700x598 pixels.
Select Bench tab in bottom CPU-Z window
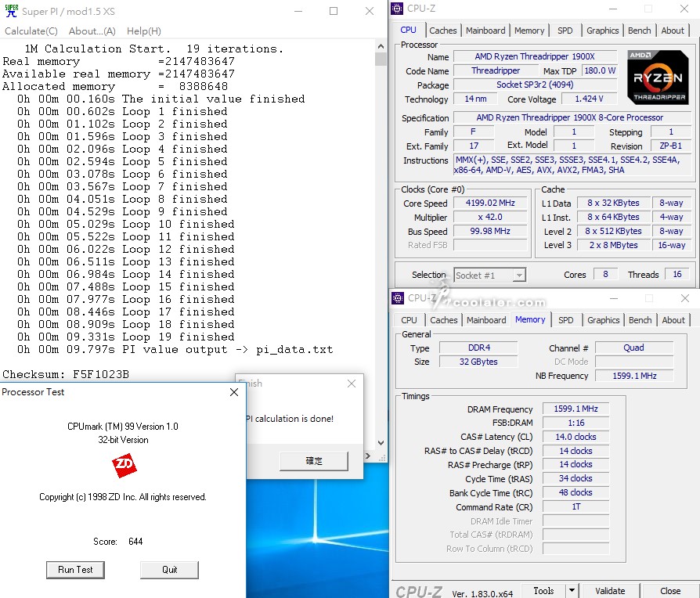(640, 320)
